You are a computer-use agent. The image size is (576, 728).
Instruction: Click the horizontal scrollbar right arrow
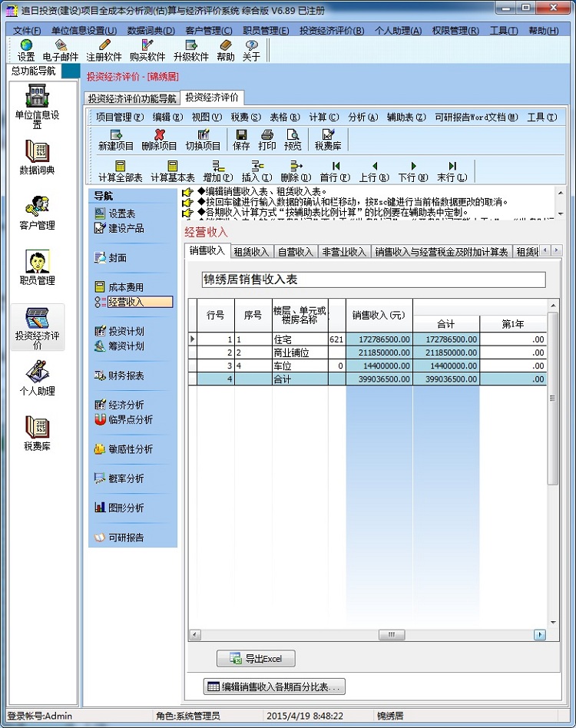click(539, 634)
